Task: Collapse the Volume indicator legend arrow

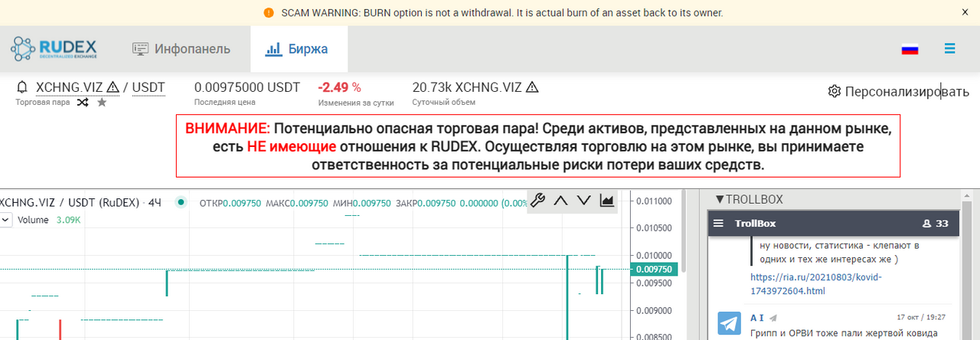Action: 5,220
